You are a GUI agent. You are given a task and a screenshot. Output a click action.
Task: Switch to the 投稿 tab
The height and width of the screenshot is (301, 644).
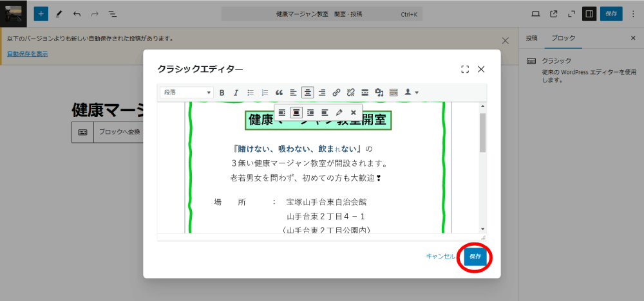click(x=531, y=38)
